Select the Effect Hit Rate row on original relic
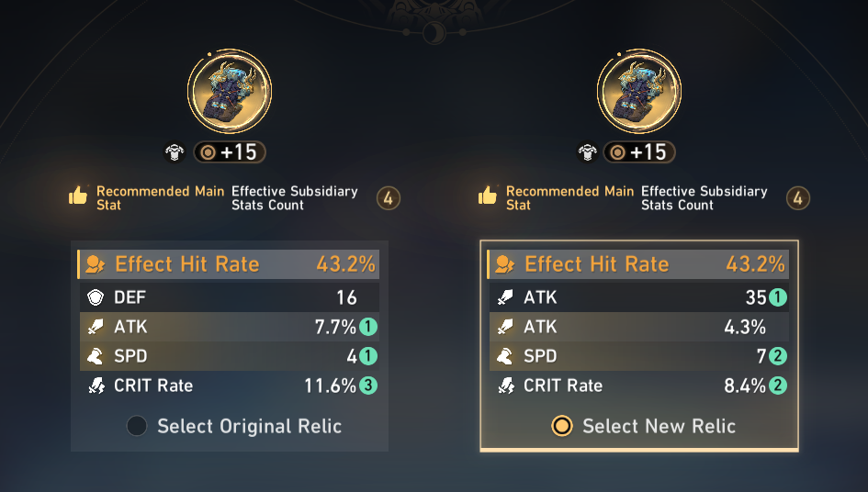Viewport: 868px width, 492px height. coord(229,264)
